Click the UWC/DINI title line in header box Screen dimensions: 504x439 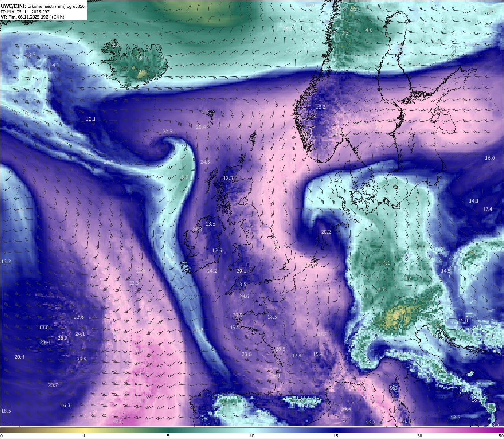[x=43, y=6]
